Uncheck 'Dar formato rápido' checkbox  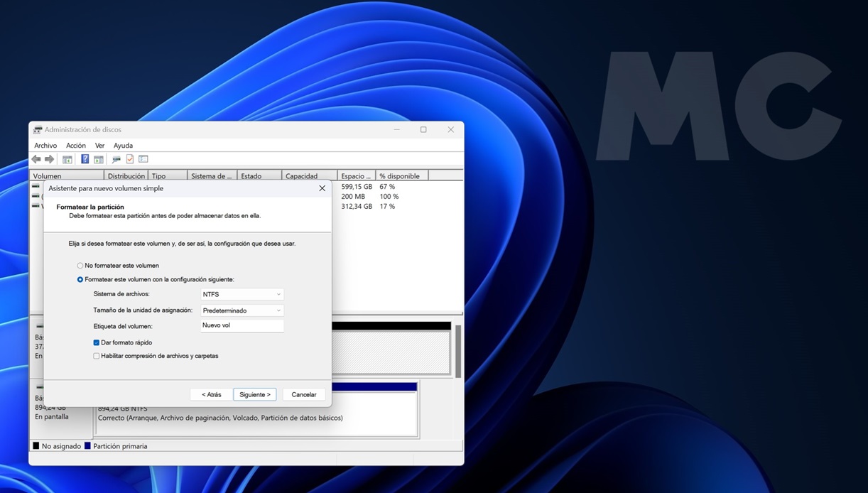97,342
